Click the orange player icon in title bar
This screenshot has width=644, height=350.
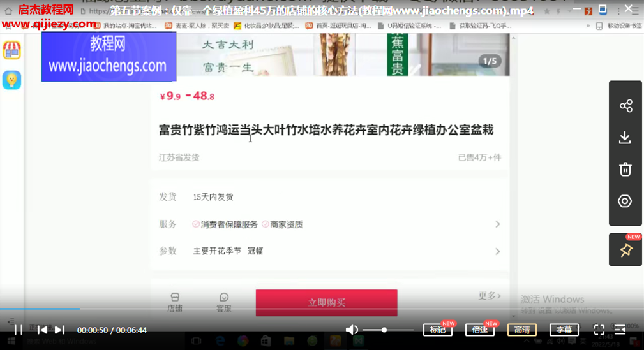[x=588, y=11]
